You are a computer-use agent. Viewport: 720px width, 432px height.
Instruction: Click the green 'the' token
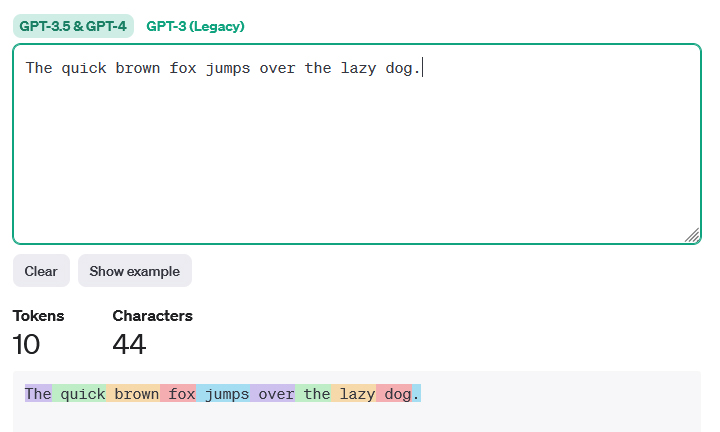[x=313, y=393]
